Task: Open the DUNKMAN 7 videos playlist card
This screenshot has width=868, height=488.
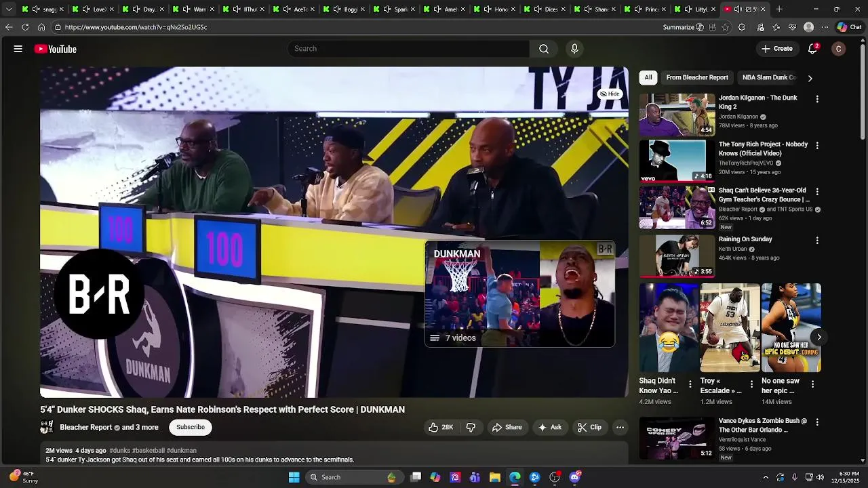Action: click(x=520, y=294)
